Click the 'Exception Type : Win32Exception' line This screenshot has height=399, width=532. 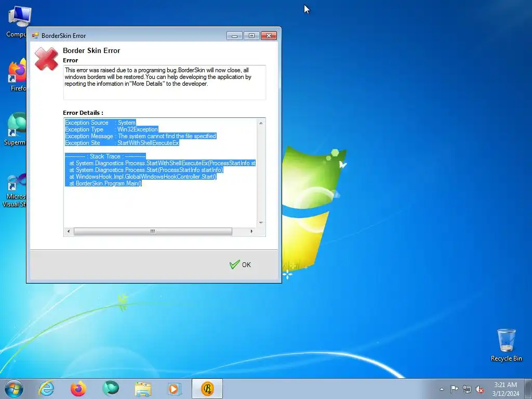click(x=111, y=129)
